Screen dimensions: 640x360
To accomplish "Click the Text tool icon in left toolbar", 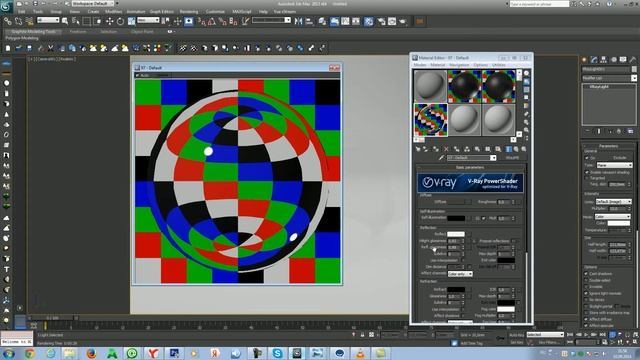I will pyautogui.click(x=7, y=269).
